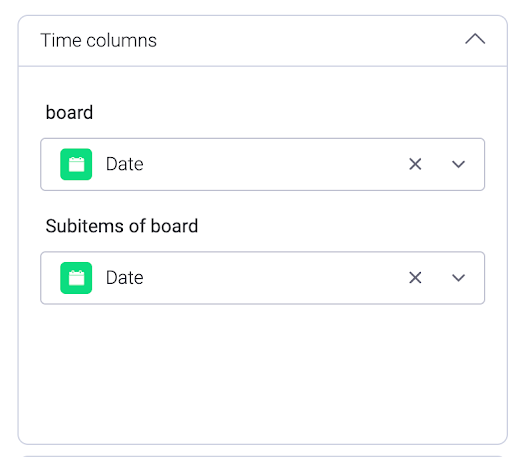Screen dimensions: 512x457
Task: Clear the board Date column selection
Action: pyautogui.click(x=415, y=164)
